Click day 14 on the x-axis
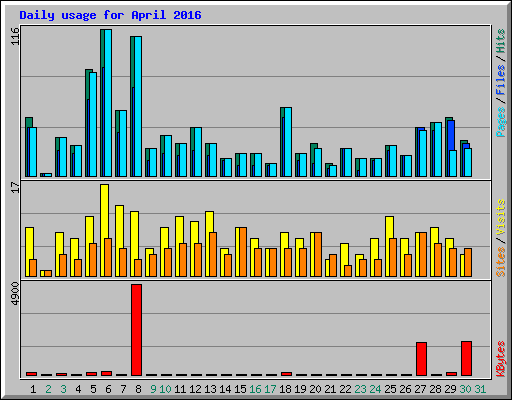 pyautogui.click(x=225, y=389)
